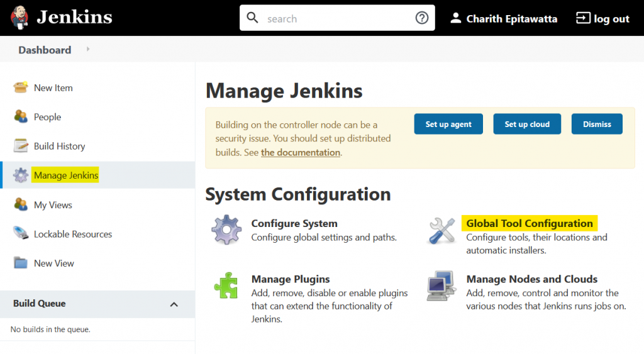
Task: Collapse the Build Queue panel chevron
Action: 174,304
